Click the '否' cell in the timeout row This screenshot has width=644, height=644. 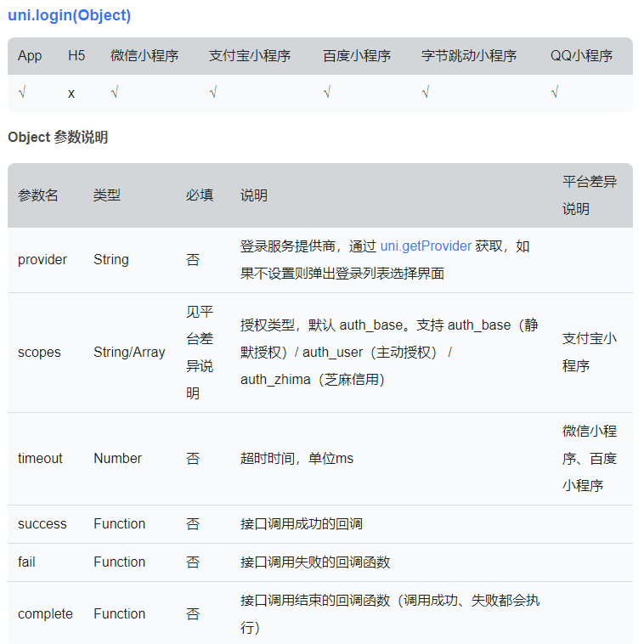click(193, 458)
